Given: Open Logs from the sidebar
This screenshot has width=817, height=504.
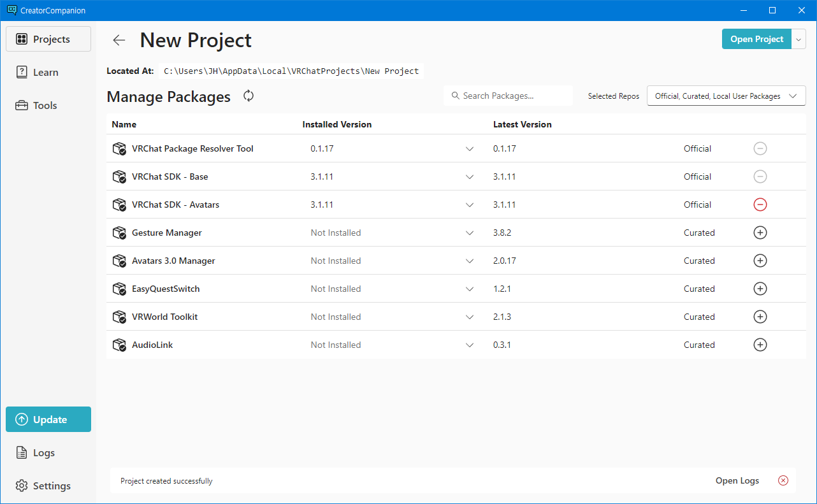Looking at the screenshot, I should 48,452.
